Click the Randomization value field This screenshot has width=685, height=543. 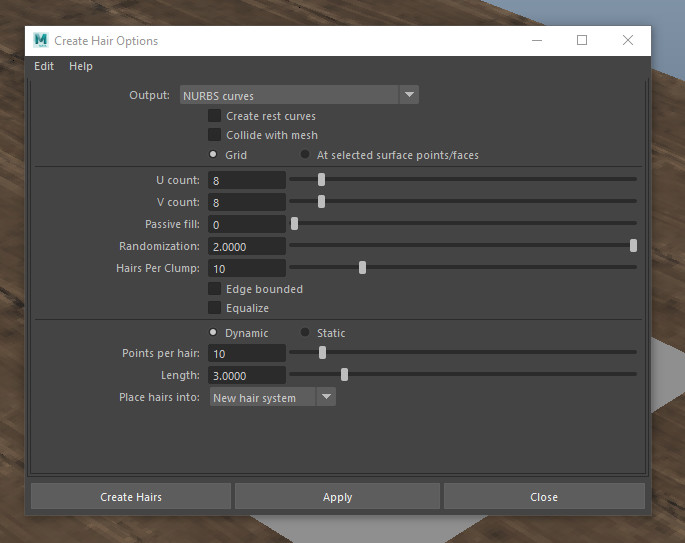click(247, 246)
